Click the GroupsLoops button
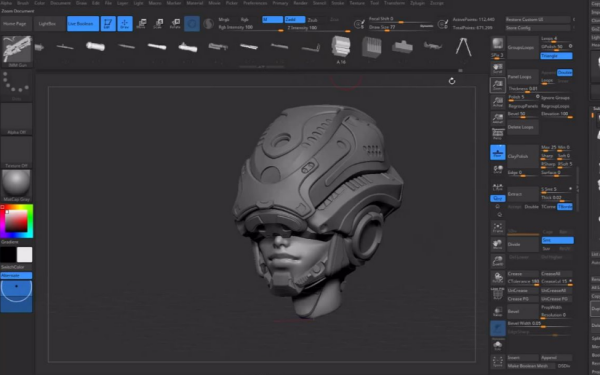Screen dimensions: 600x375 point(523,48)
